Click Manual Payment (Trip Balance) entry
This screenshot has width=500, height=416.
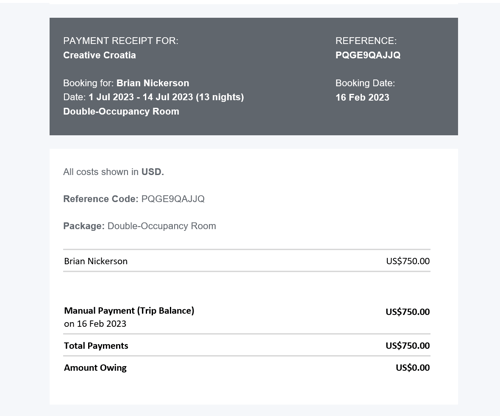click(129, 311)
